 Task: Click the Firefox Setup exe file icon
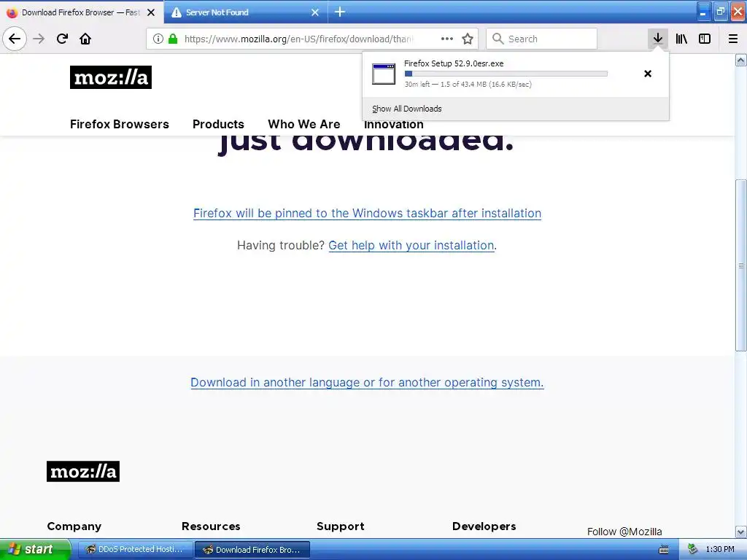click(384, 74)
